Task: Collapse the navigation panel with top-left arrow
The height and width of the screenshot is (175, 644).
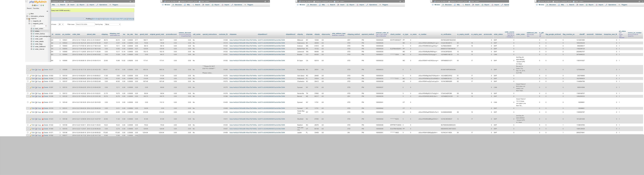Action: tap(26, 1)
